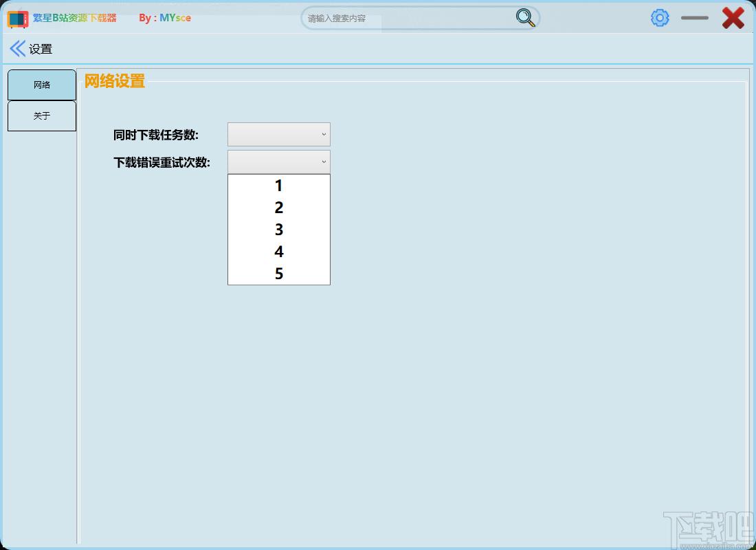Click the double-chevron back arrow icon
This screenshot has width=756, height=550.
[17, 49]
